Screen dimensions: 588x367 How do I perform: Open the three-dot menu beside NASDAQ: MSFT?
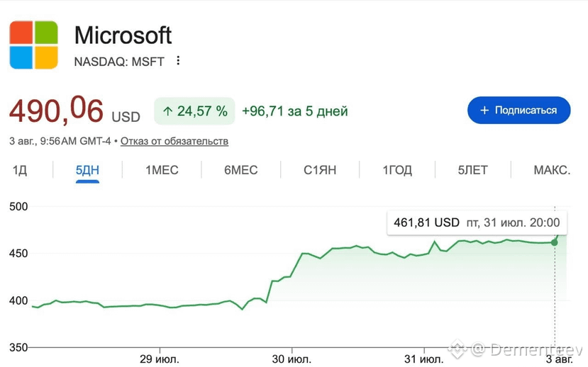(x=178, y=61)
